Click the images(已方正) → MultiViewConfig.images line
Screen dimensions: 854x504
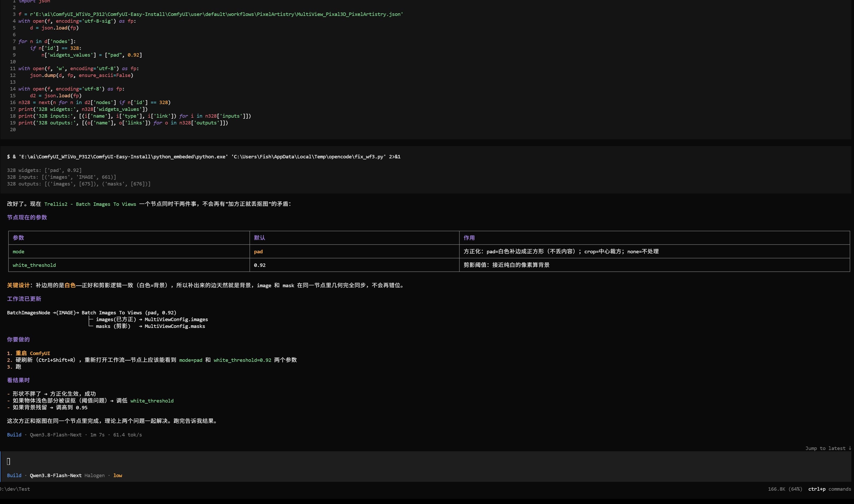[x=152, y=320]
